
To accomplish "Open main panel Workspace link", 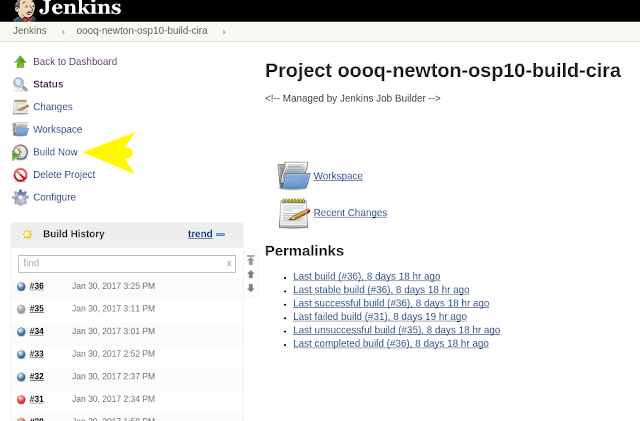I will pos(338,176).
